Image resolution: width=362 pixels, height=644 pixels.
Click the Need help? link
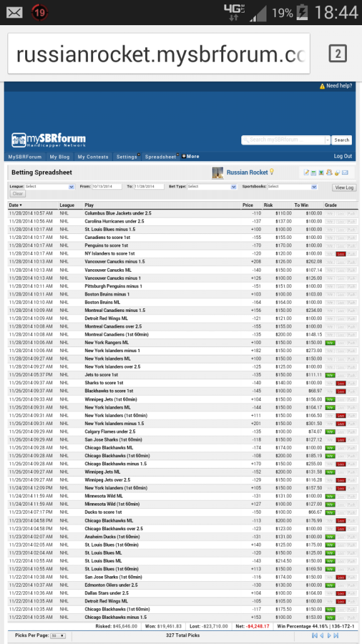339,86
